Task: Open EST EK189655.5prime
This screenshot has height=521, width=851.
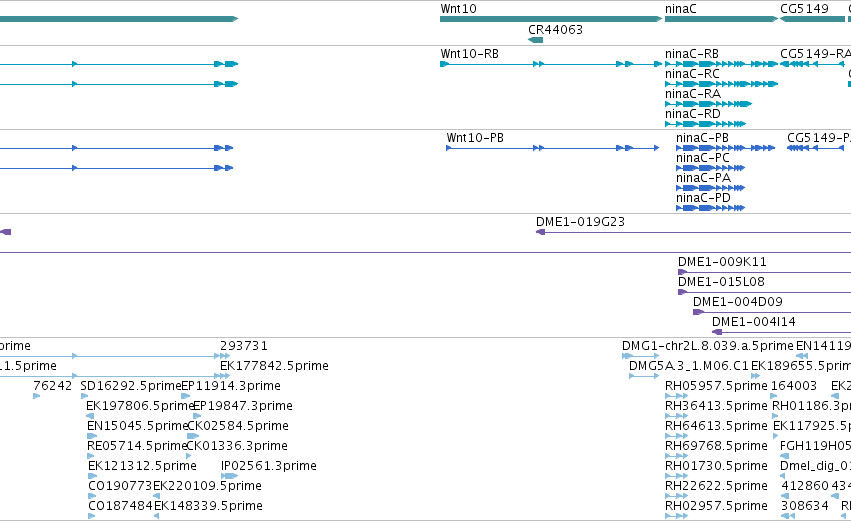Action: click(x=801, y=366)
